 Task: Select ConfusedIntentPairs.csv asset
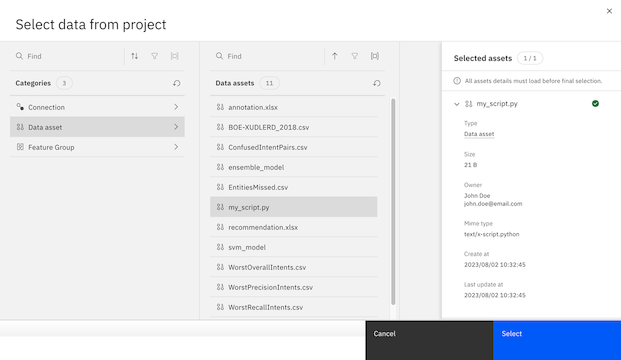click(x=293, y=147)
